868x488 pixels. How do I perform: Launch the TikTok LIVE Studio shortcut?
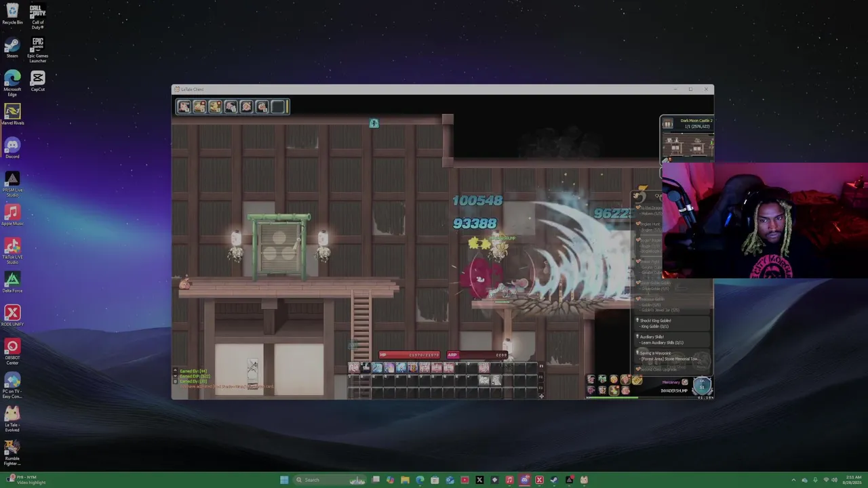12,251
